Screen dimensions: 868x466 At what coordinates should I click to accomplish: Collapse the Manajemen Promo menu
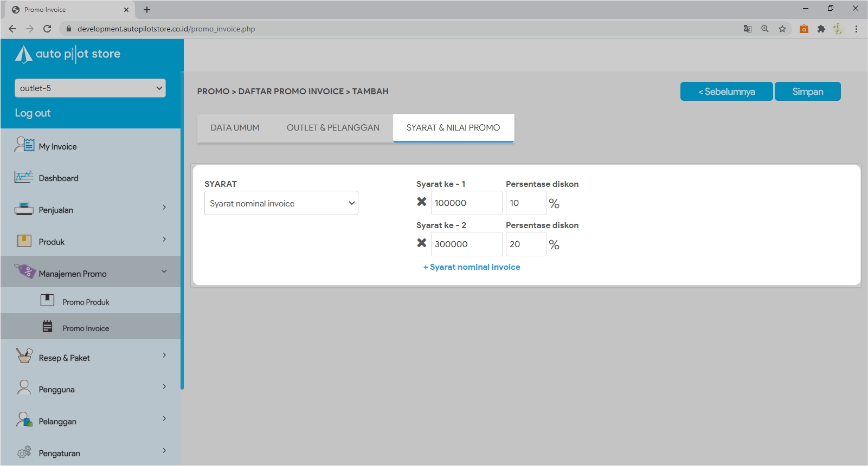[x=164, y=271]
